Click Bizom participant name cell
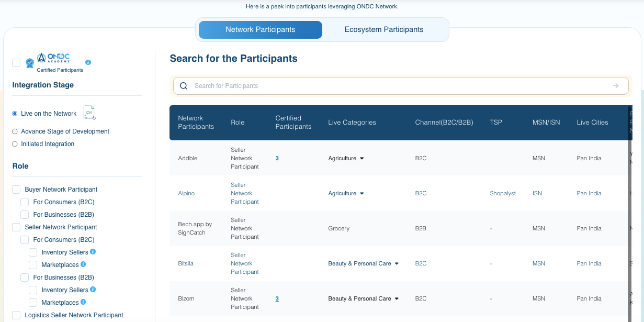 coord(186,298)
